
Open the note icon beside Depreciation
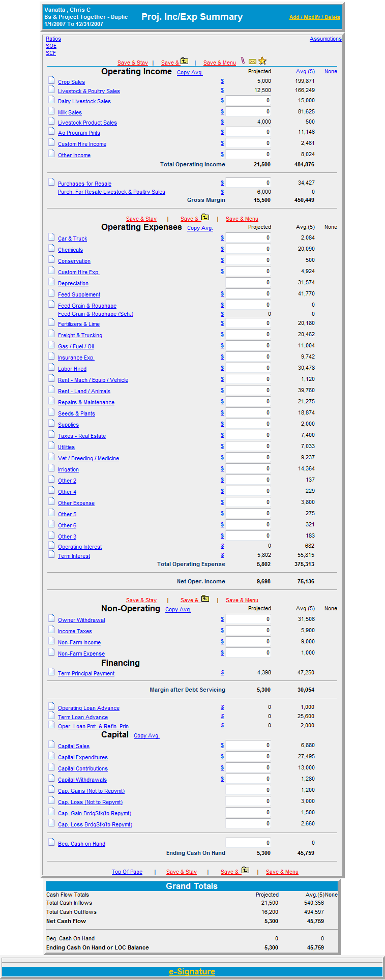[x=51, y=282]
